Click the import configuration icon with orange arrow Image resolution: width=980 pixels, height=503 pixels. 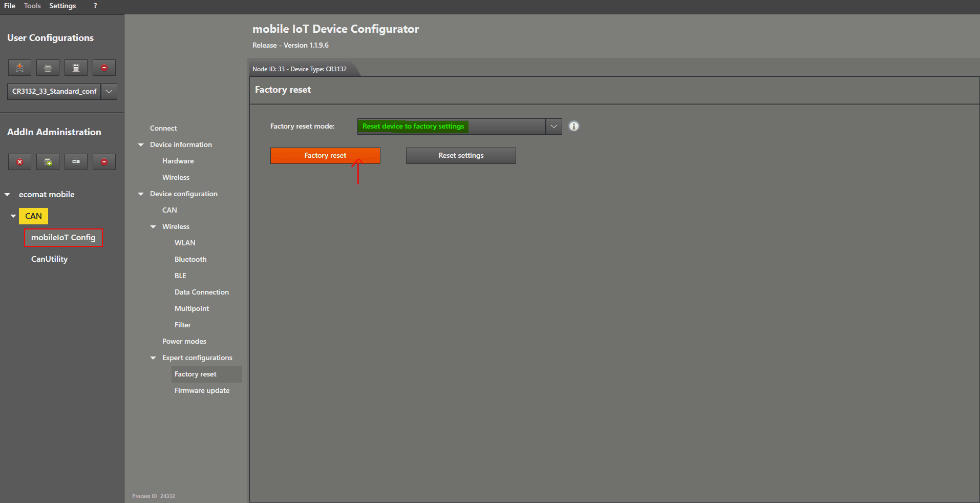click(19, 68)
